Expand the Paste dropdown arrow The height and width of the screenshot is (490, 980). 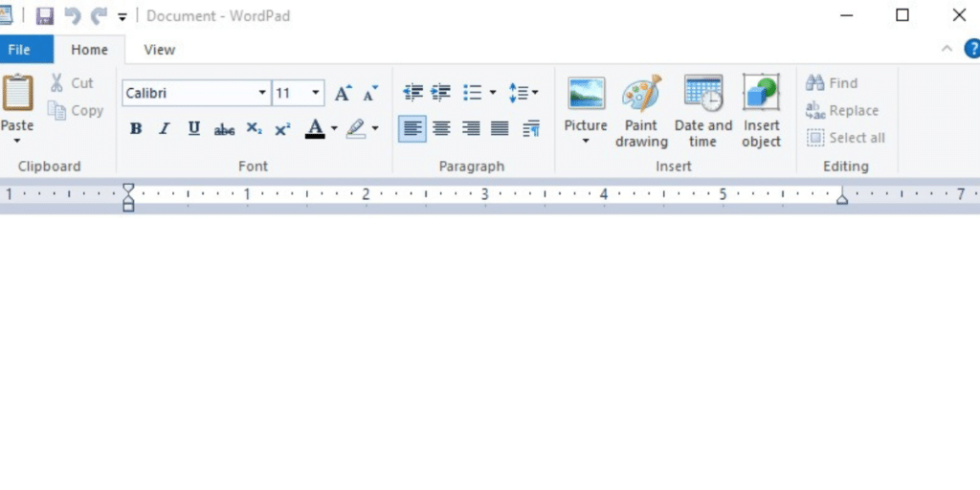coord(17,141)
